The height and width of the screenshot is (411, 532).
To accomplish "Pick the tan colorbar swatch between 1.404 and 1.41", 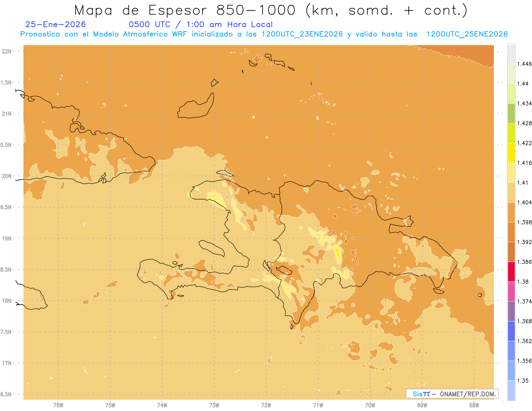I will (511, 192).
